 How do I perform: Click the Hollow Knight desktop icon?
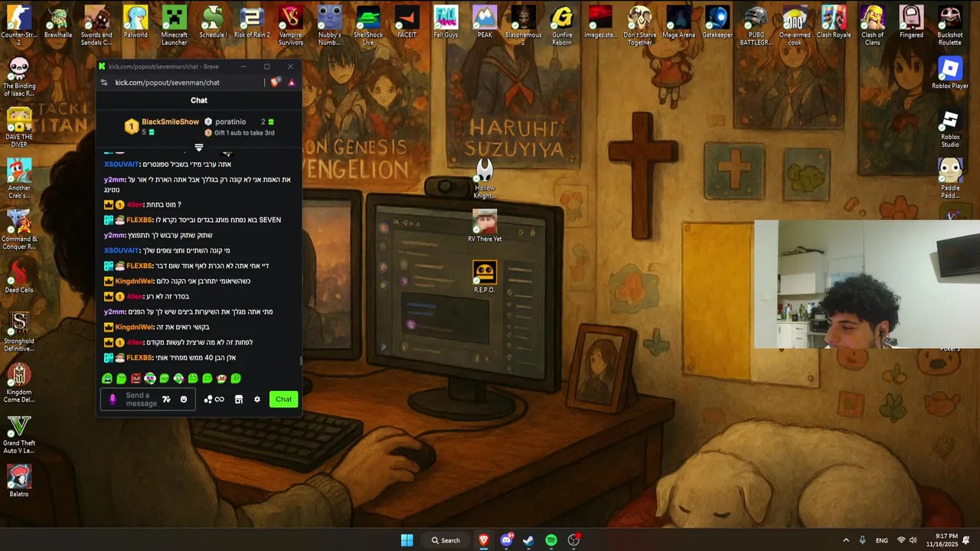point(485,178)
